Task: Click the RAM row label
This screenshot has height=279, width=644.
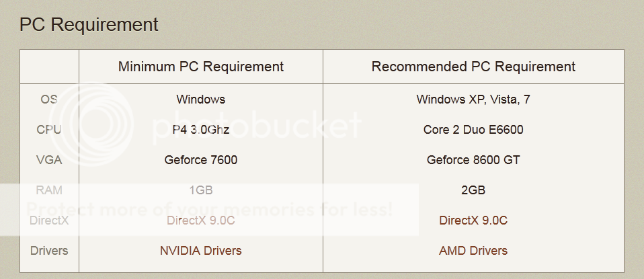Action: pyautogui.click(x=49, y=190)
